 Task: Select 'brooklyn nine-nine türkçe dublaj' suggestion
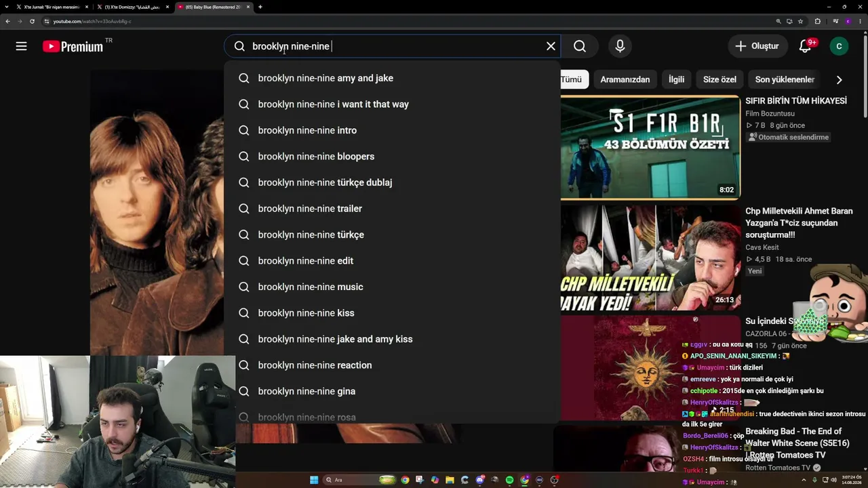tap(392, 182)
